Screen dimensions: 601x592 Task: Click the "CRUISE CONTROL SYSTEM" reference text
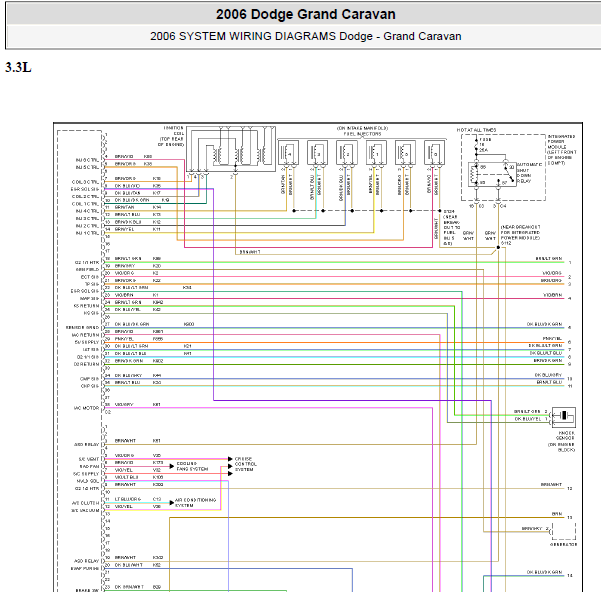(245, 464)
